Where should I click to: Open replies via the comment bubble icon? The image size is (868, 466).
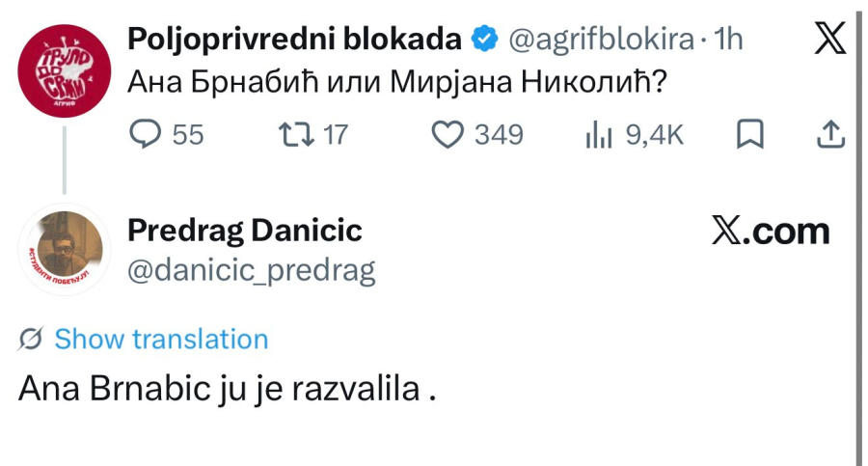click(145, 135)
